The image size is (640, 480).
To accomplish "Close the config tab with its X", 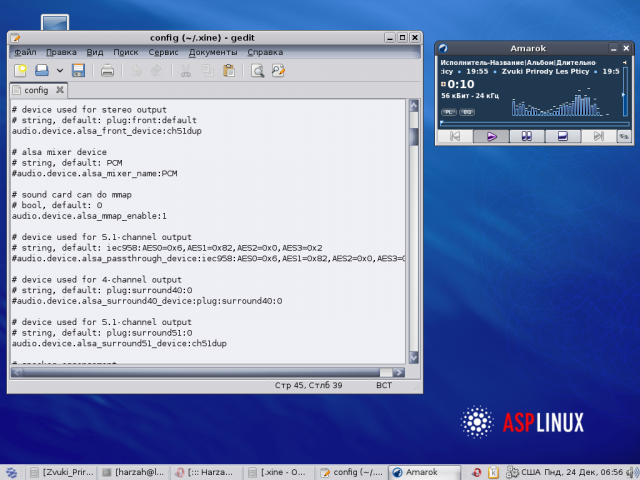I will point(60,90).
